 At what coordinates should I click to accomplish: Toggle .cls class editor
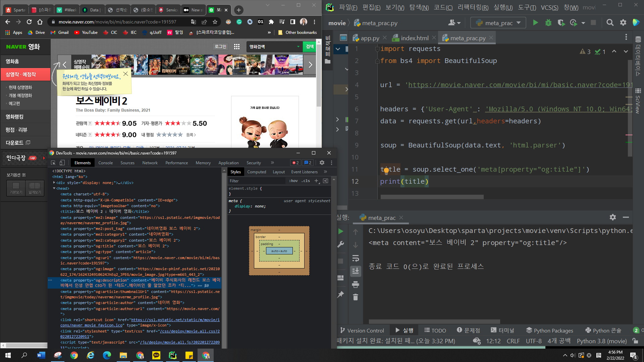click(306, 181)
